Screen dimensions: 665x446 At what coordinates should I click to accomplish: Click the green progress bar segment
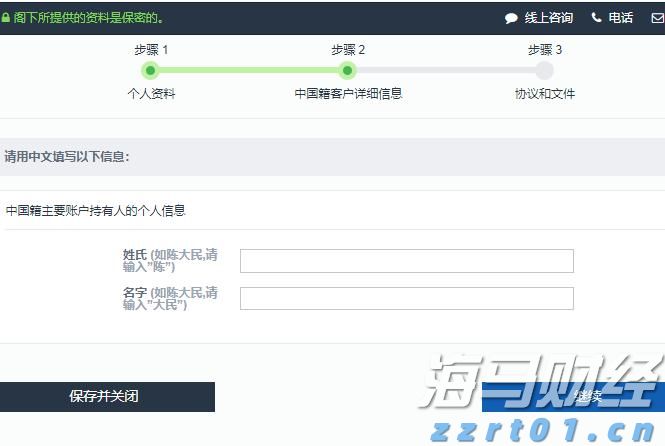(x=249, y=70)
